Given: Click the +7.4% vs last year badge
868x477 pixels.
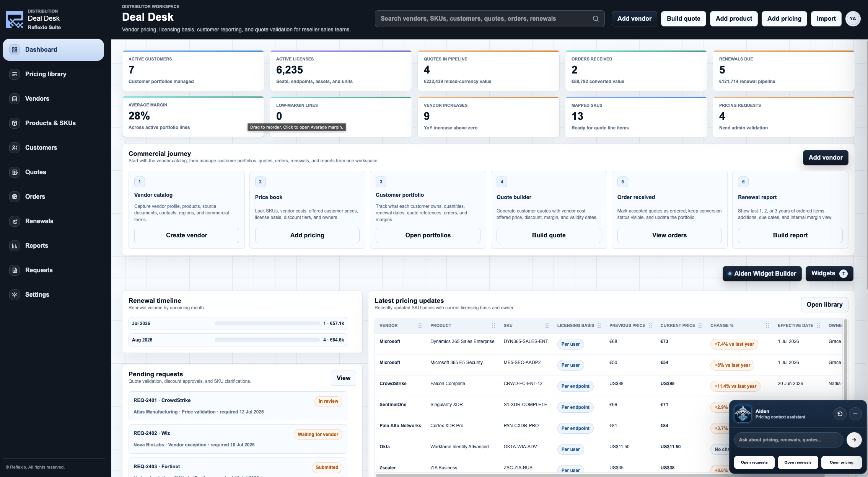Looking at the screenshot, I should click(734, 344).
